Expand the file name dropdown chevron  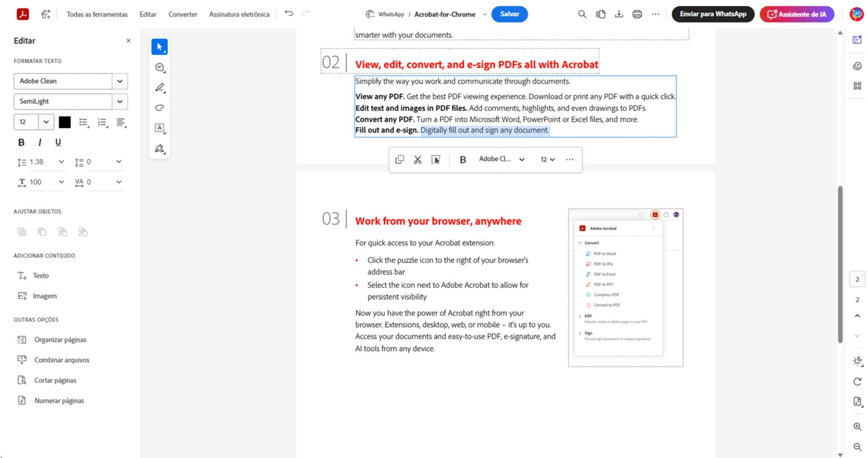485,14
